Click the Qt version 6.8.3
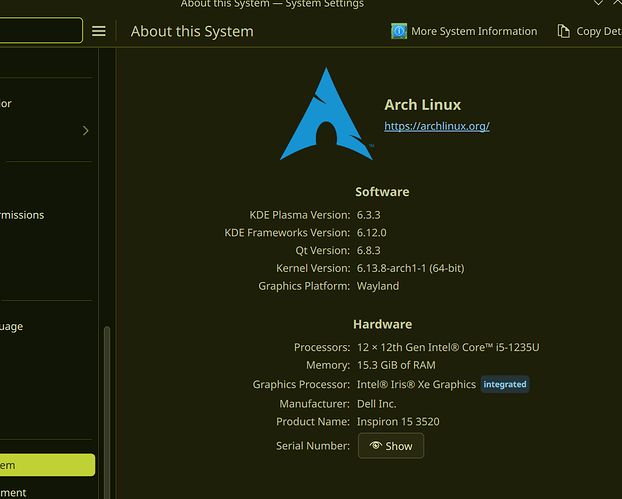Viewport: 622px width, 499px height. (369, 251)
